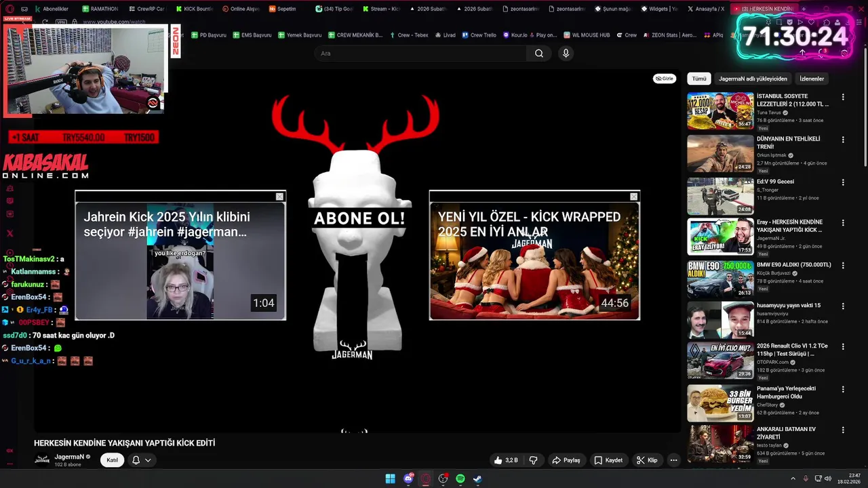Select the İzlenenler filter chip
This screenshot has width=868, height=488.
click(x=812, y=79)
